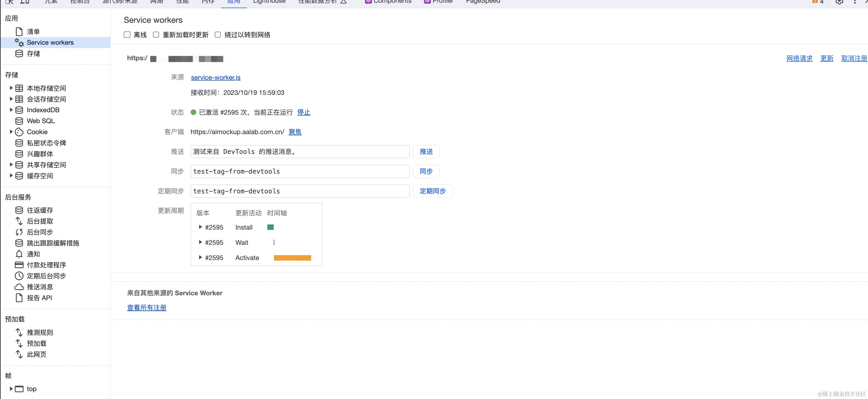Toggle the 重新加载时更新 checkbox
The image size is (868, 399).
click(x=156, y=35)
